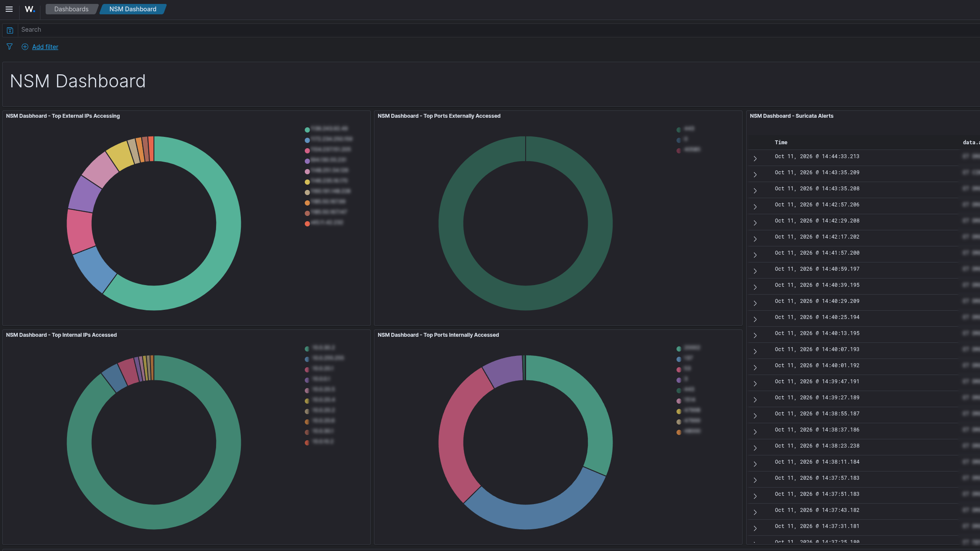Image resolution: width=980 pixels, height=551 pixels.
Task: Click blue legend dot in External IPs legend
Action: tap(307, 140)
